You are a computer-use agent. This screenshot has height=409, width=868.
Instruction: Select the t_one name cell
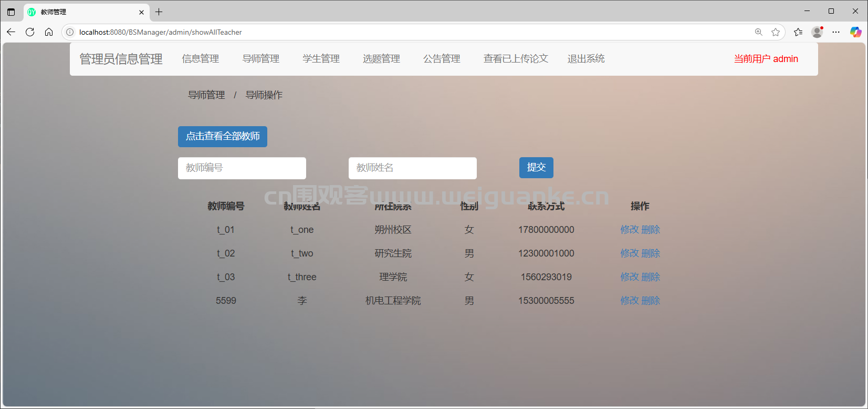pos(302,230)
